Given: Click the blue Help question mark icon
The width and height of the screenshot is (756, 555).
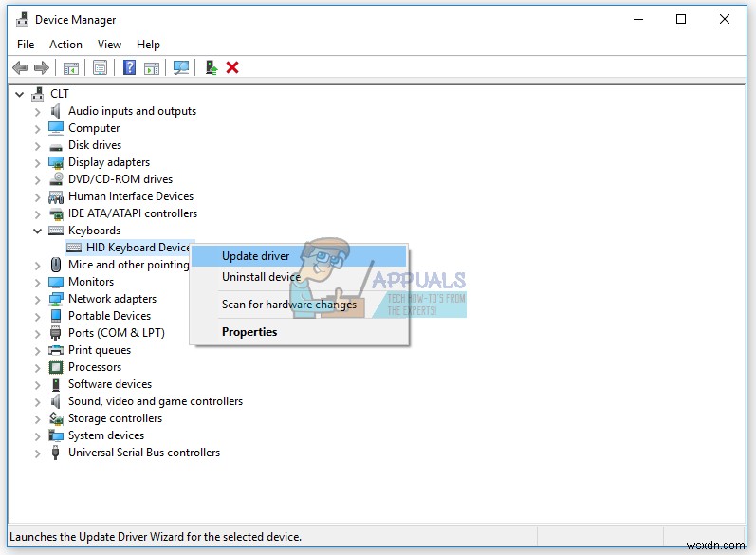Looking at the screenshot, I should click(129, 67).
